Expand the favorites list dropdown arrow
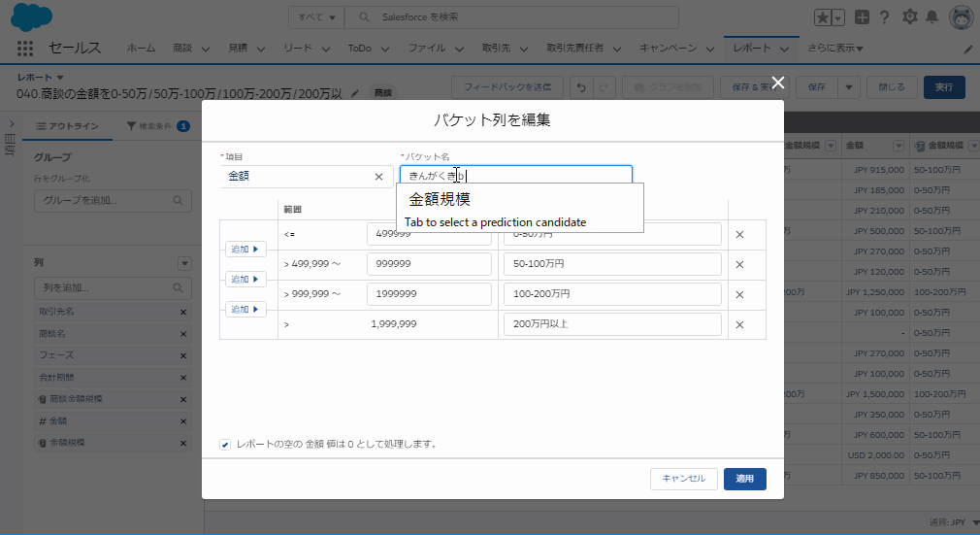Image resolution: width=980 pixels, height=535 pixels. pyautogui.click(x=838, y=17)
